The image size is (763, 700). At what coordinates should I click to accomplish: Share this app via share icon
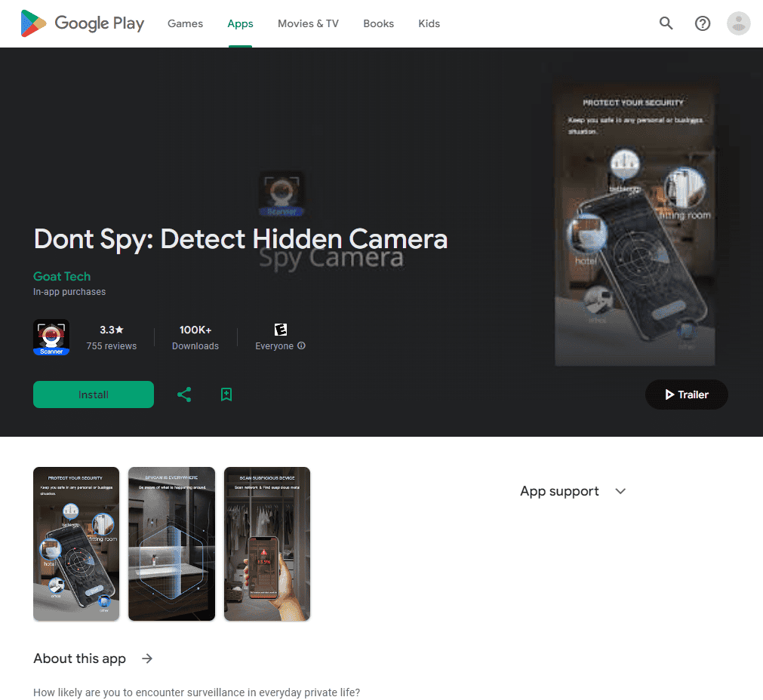tap(184, 395)
